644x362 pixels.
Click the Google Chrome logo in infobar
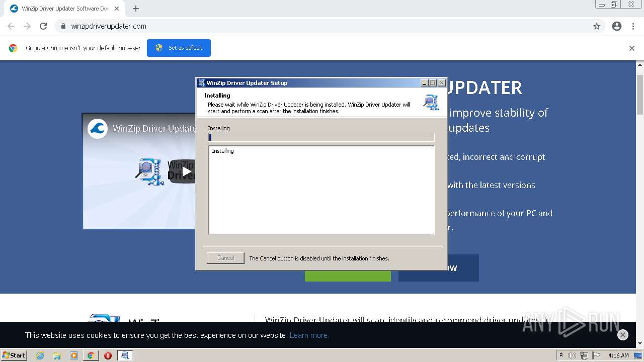(13, 48)
